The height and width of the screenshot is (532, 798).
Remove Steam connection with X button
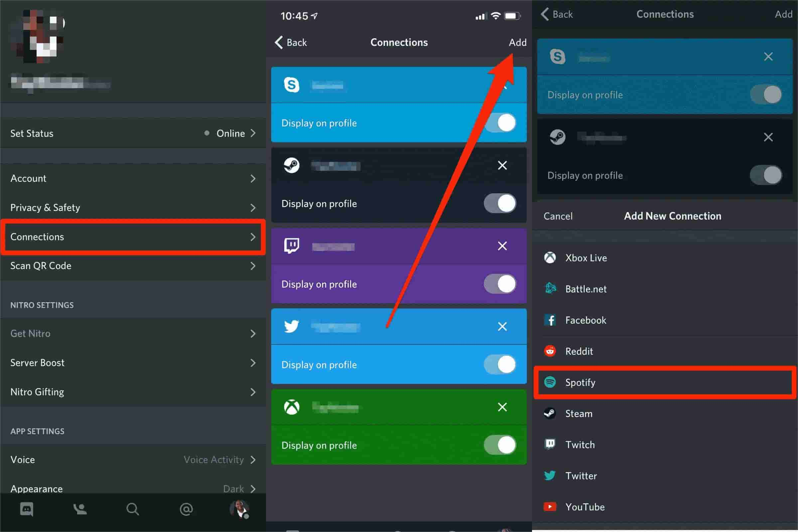[502, 165]
